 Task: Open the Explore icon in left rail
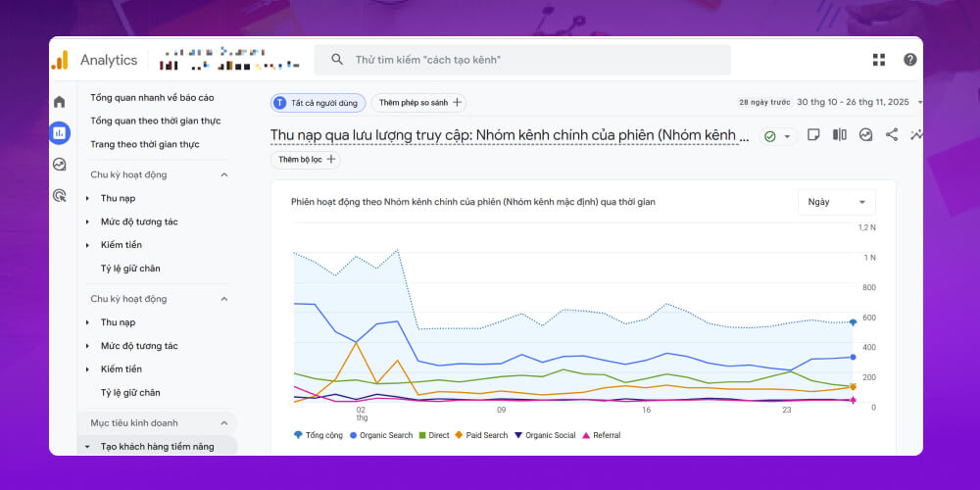click(x=60, y=164)
